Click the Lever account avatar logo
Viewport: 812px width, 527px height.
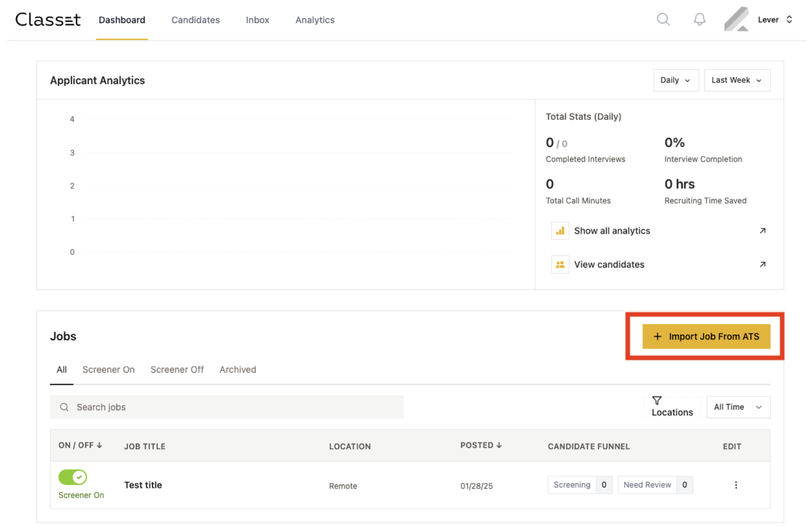pos(736,19)
